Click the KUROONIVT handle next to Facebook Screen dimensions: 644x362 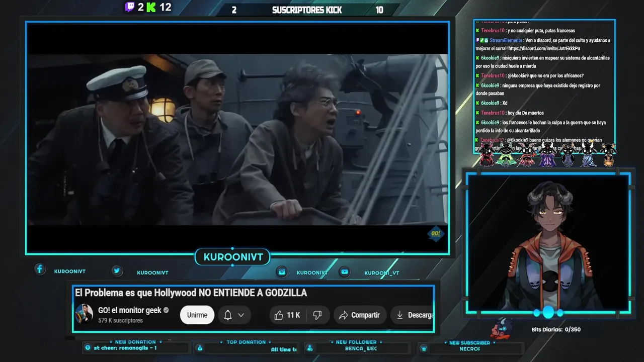[70, 271]
